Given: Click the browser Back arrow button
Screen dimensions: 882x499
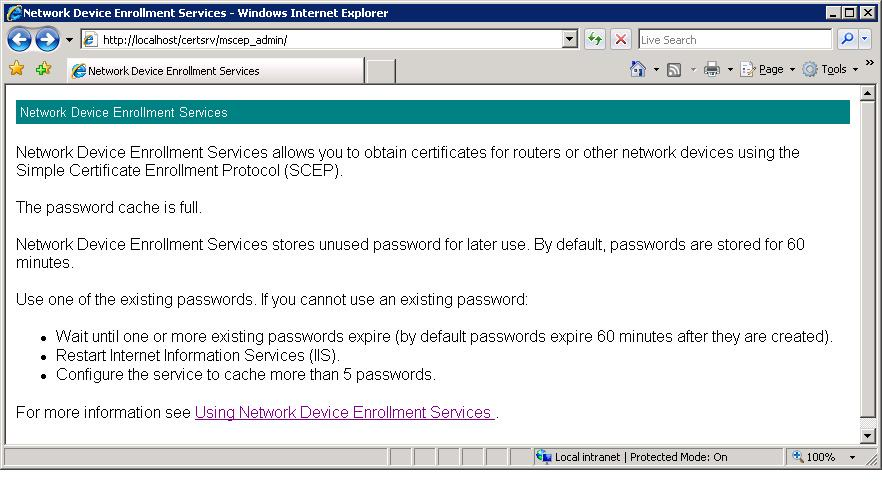Looking at the screenshot, I should pyautogui.click(x=19, y=40).
